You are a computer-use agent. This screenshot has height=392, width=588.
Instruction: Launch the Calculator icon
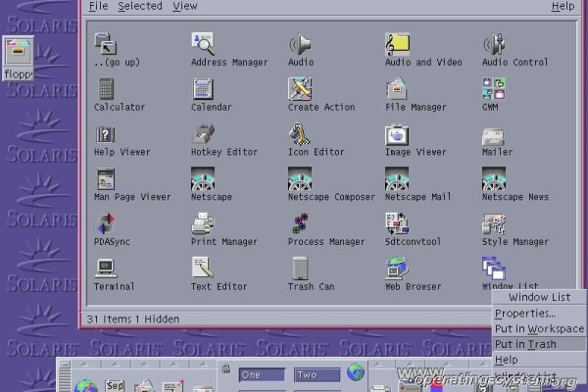coord(105,89)
